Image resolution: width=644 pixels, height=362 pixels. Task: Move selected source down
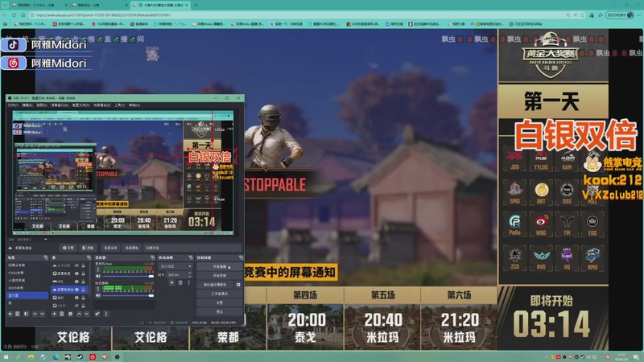click(x=87, y=314)
